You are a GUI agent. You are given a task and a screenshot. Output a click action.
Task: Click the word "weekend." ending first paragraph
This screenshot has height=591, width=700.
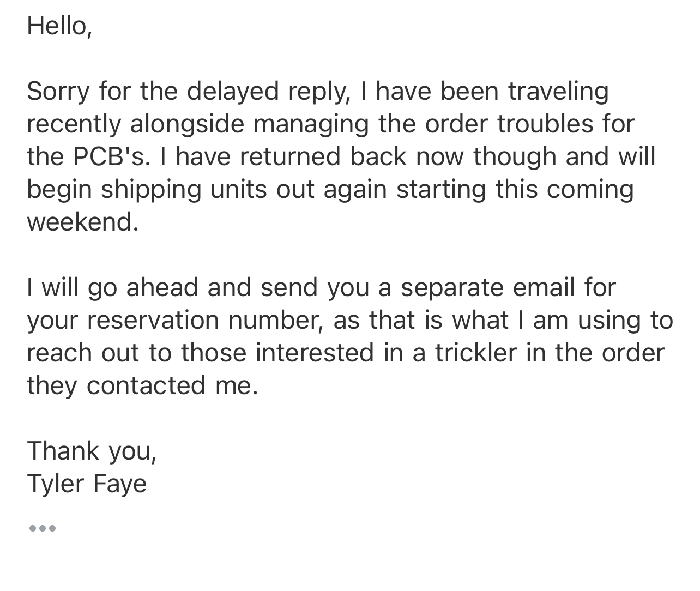pyautogui.click(x=83, y=222)
